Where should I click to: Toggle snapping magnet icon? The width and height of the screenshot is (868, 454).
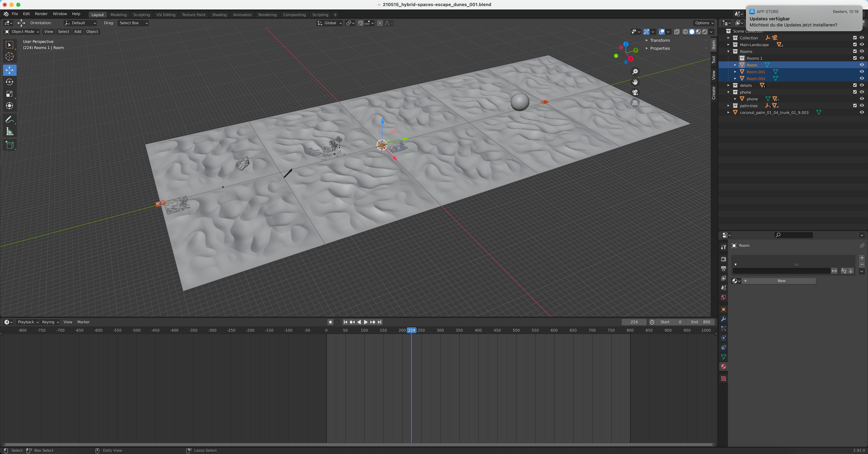pos(361,23)
